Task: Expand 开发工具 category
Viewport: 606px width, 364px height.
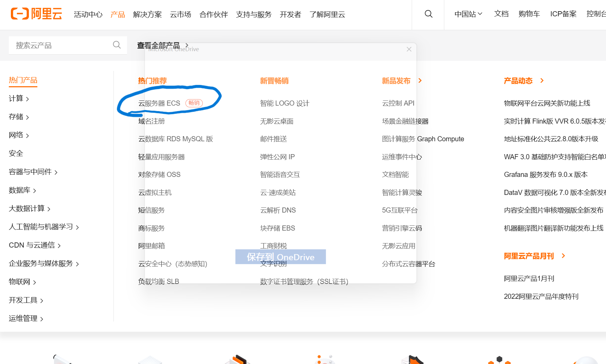Action: coord(26,300)
